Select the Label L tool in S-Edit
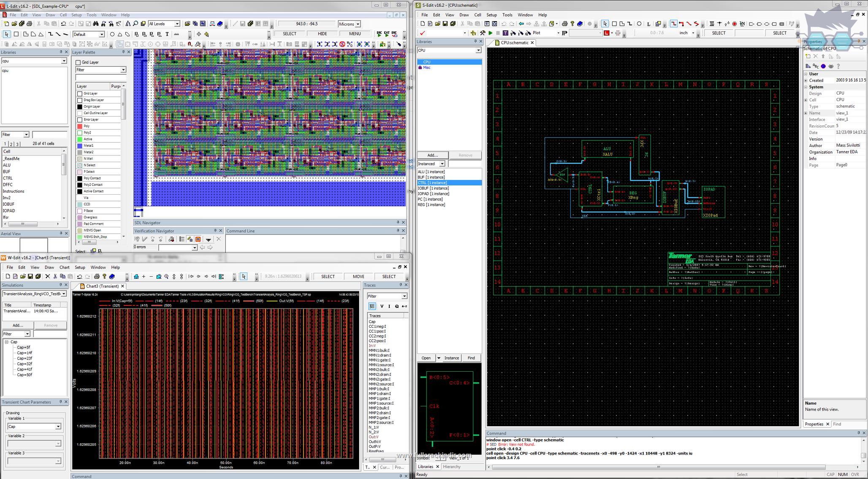 click(648, 24)
